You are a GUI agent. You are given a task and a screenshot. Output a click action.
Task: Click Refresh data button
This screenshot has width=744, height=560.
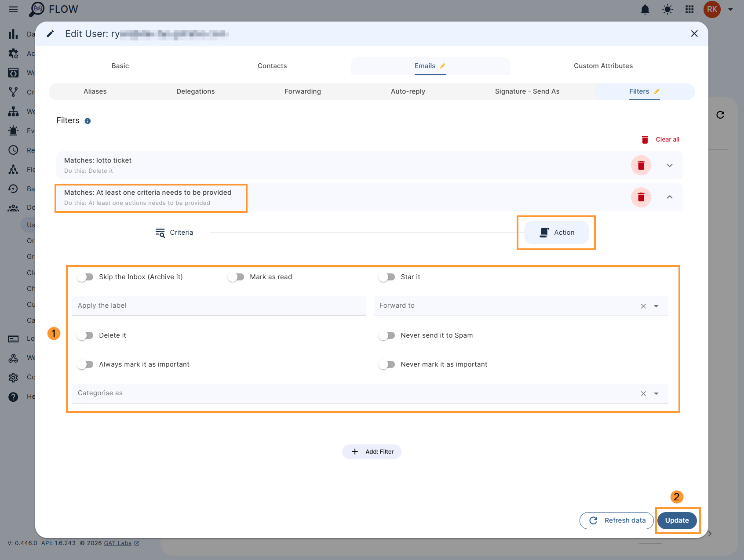(616, 520)
